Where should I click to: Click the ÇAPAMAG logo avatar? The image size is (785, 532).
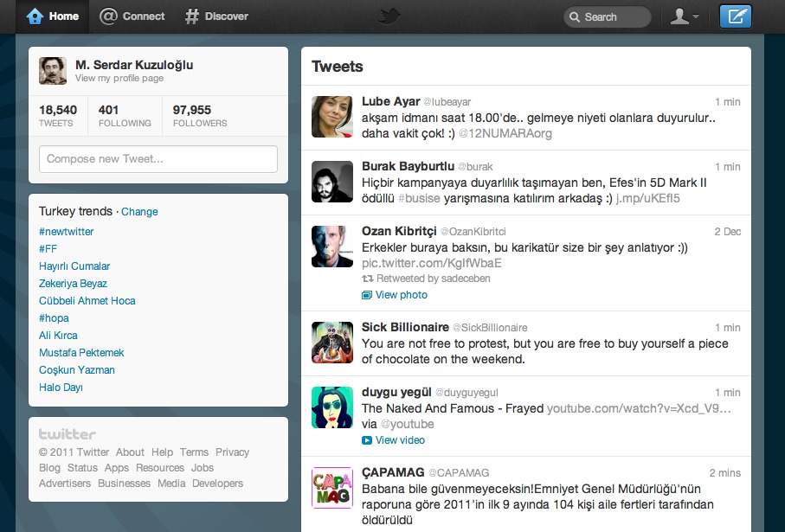tap(332, 488)
